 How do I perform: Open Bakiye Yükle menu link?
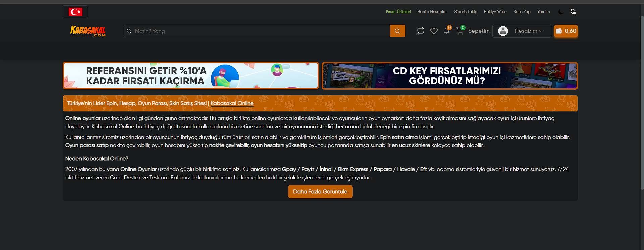point(495,12)
